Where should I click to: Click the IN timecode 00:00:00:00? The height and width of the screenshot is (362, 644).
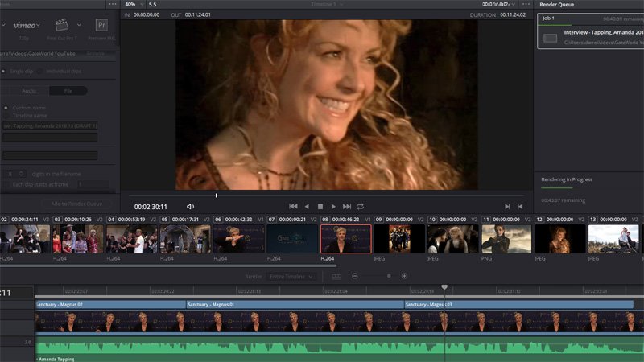pyautogui.click(x=147, y=14)
